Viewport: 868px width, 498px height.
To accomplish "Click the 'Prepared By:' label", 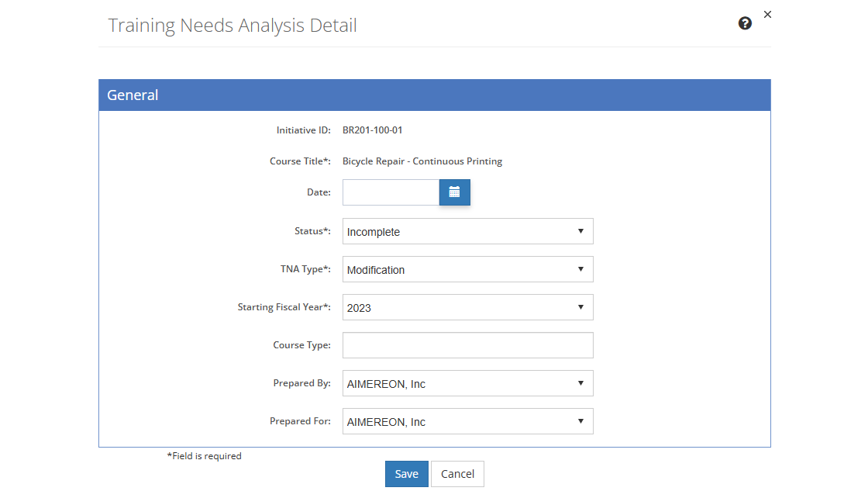I will 301,383.
